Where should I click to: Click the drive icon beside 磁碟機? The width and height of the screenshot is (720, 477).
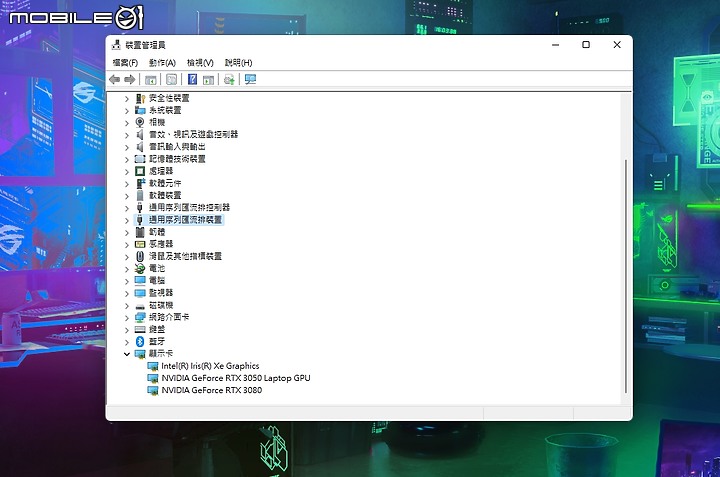(x=140, y=306)
